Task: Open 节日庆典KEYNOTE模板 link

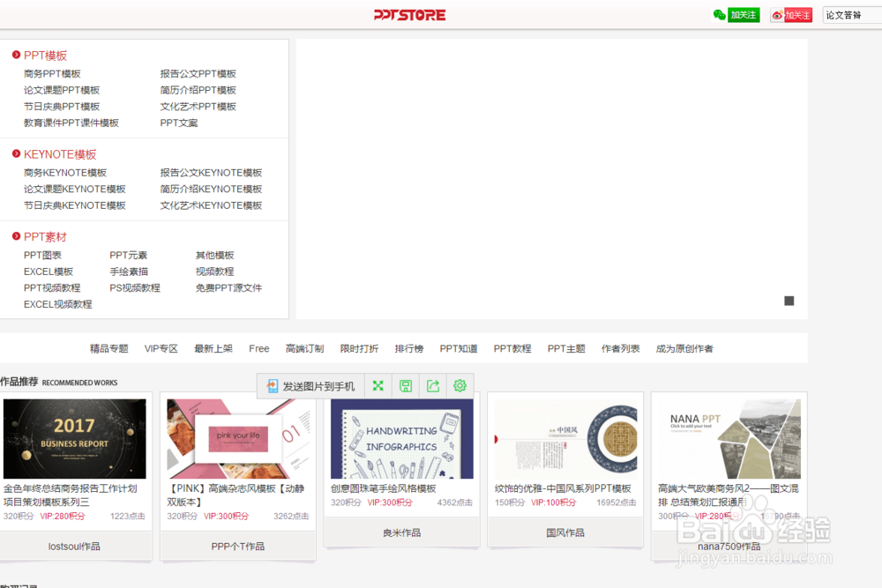Action: (74, 205)
